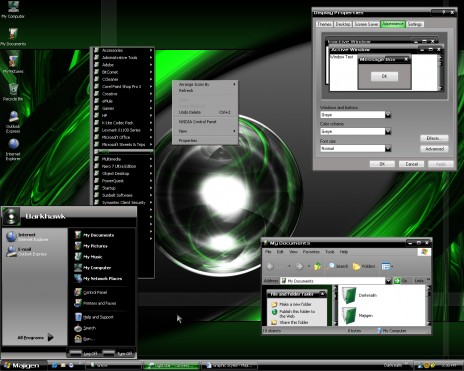The image size is (464, 371).
Task: Click the Control Panel icon in the Start menu
Action: (x=78, y=292)
